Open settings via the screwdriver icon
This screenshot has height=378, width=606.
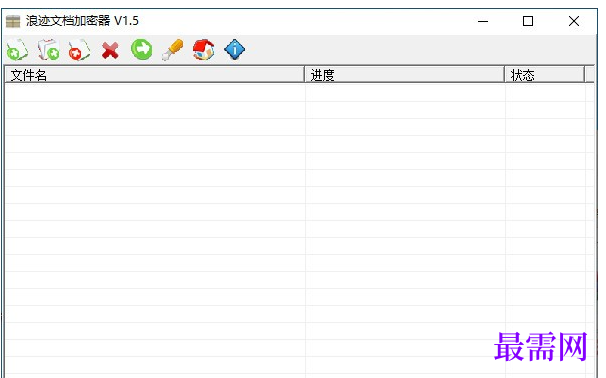(x=172, y=50)
